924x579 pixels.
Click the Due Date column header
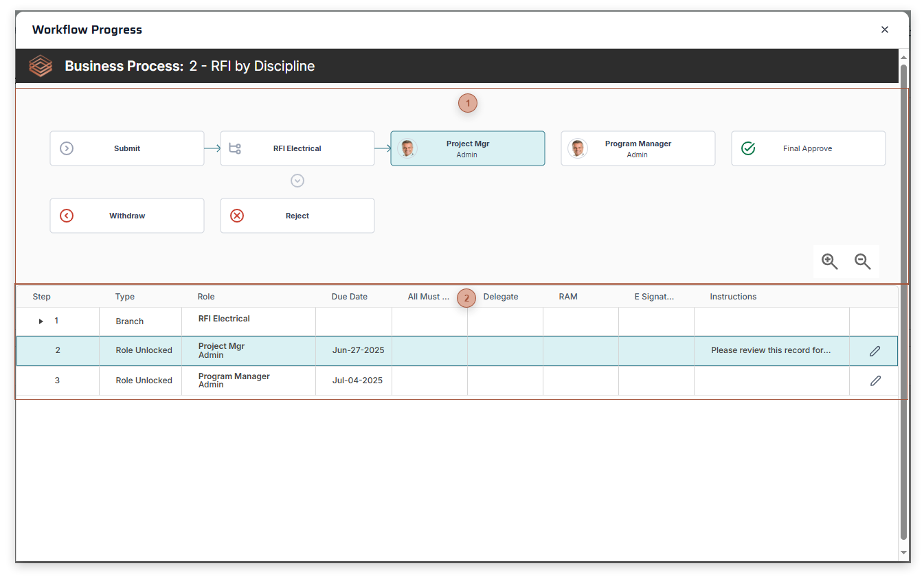pos(349,296)
